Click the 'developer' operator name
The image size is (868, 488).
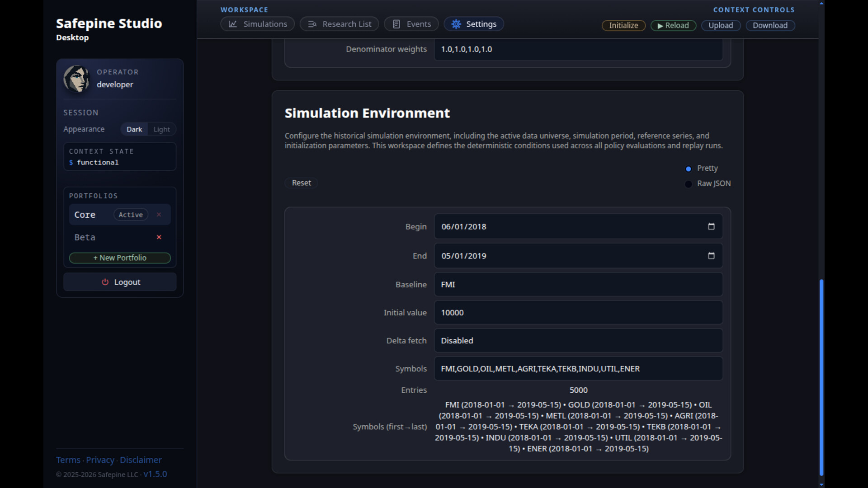[115, 84]
